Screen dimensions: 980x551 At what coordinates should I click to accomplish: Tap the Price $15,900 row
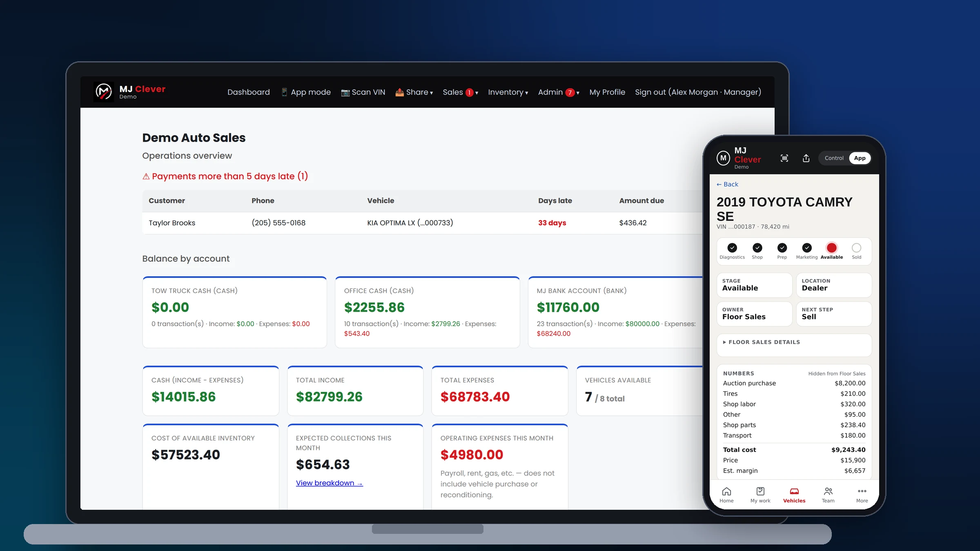tap(794, 460)
